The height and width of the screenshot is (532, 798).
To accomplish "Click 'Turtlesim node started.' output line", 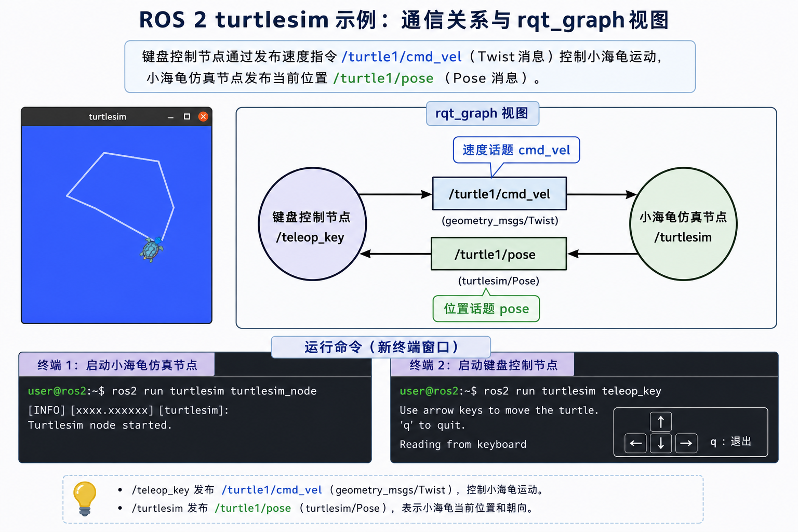I will pos(100,425).
